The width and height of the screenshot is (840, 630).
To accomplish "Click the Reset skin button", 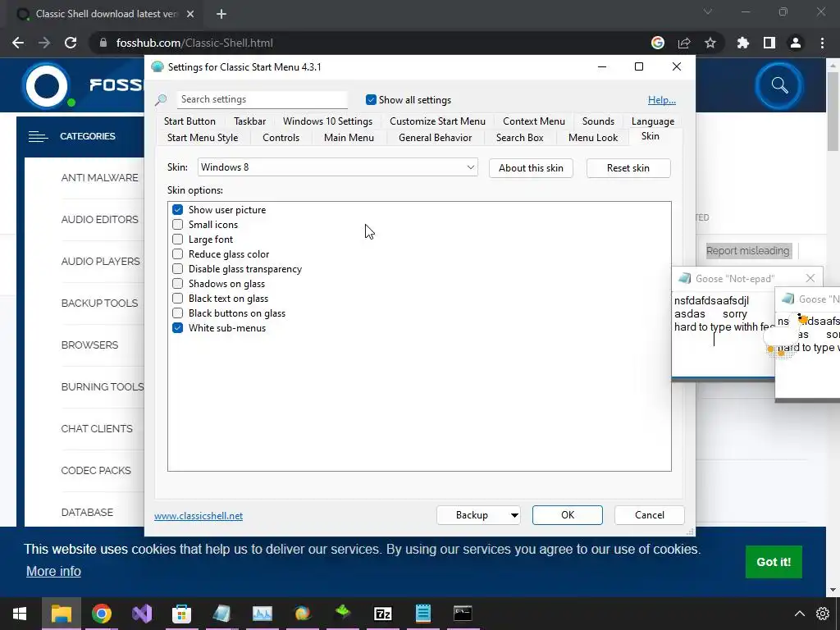I will coord(628,168).
